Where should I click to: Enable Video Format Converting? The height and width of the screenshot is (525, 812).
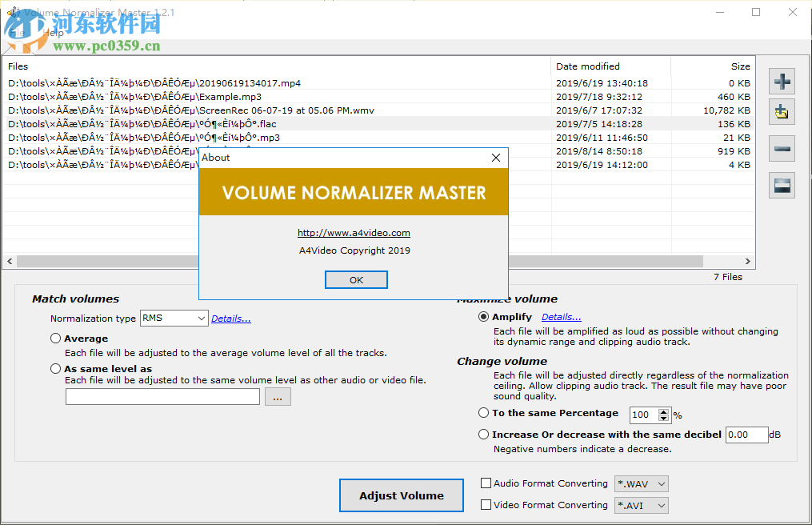pyautogui.click(x=486, y=505)
